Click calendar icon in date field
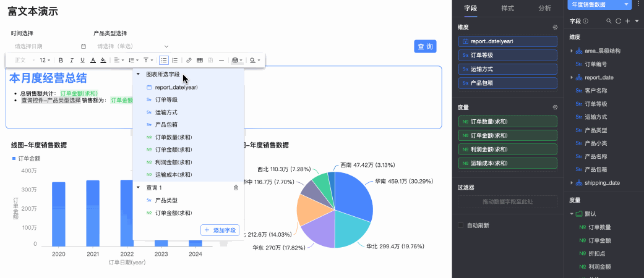The height and width of the screenshot is (278, 644). [x=84, y=46]
